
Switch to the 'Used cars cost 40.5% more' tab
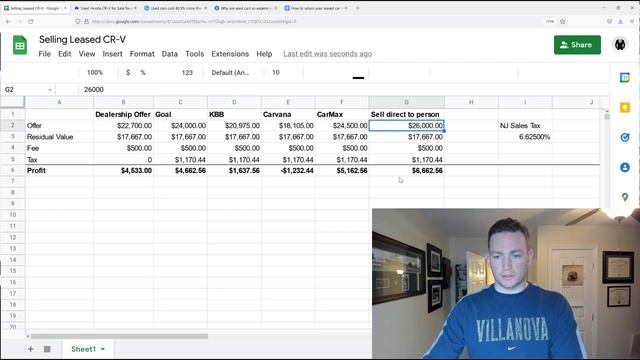coord(176,8)
